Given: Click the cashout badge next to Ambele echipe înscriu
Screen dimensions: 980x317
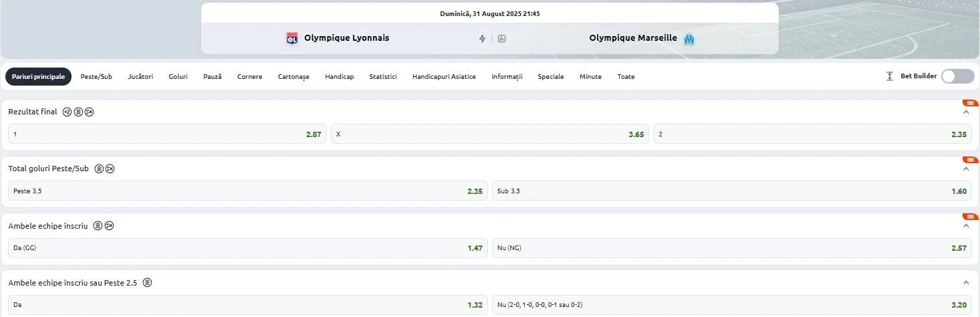Looking at the screenshot, I should pyautogui.click(x=109, y=226).
